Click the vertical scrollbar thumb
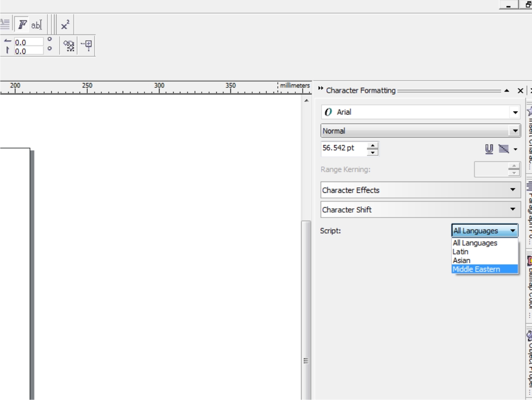The image size is (532, 400). (x=306, y=310)
